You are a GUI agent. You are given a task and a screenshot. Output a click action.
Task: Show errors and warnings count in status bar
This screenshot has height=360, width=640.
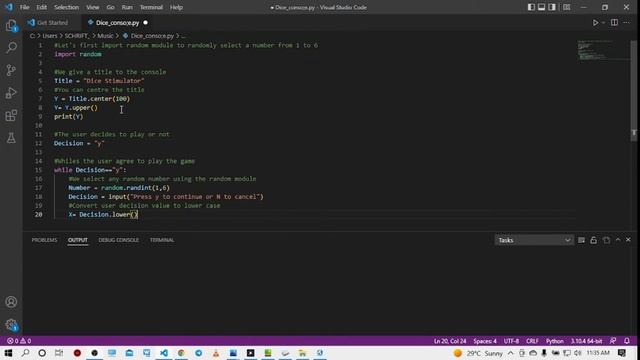[19, 341]
